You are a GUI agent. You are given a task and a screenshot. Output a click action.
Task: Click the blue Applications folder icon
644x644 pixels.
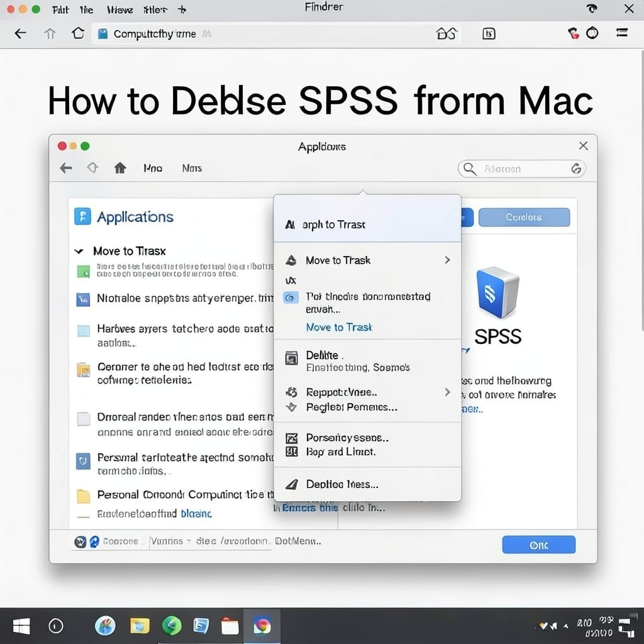point(82,216)
